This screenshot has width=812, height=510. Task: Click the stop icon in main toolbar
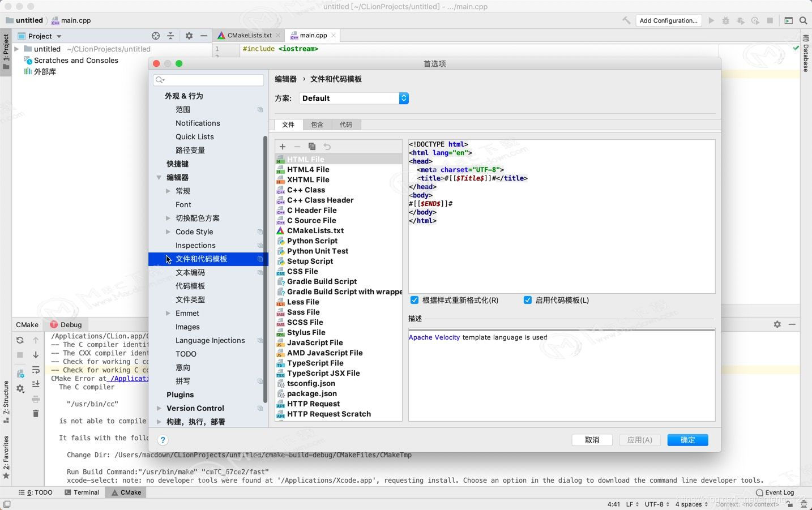pyautogui.click(x=770, y=20)
